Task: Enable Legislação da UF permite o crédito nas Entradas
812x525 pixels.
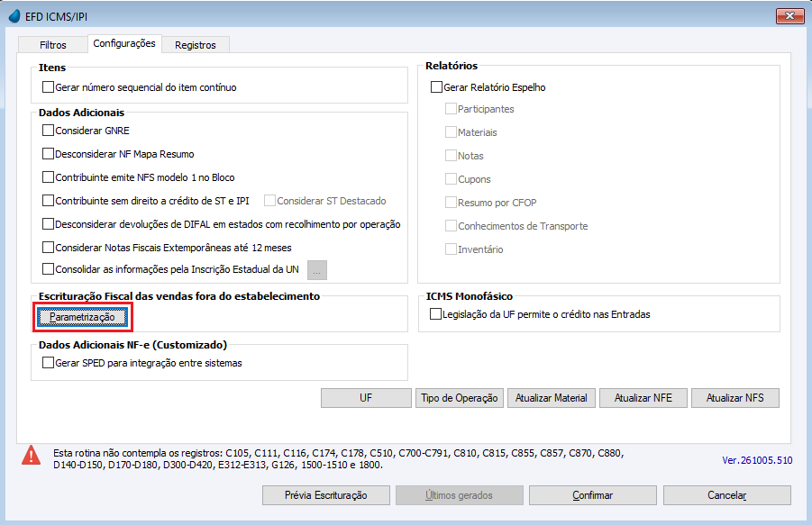Action: [x=436, y=314]
